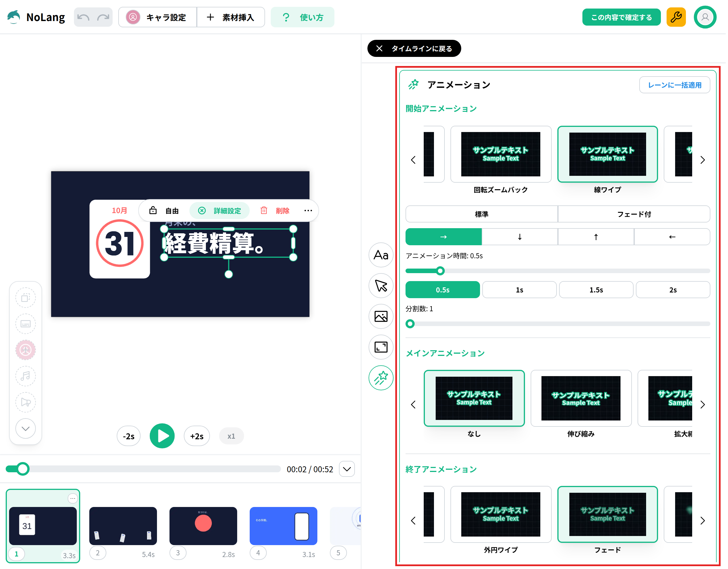
Task: Select the Aa text style tool
Action: coord(382,255)
